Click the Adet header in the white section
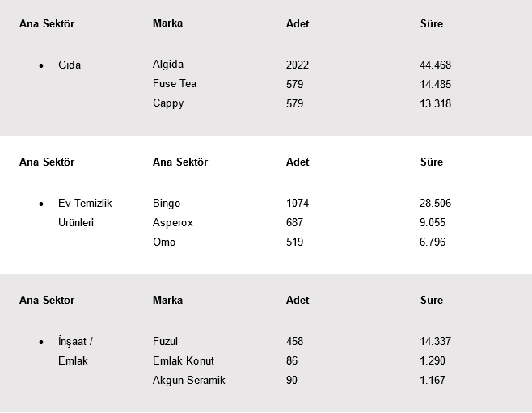Image resolution: width=532 pixels, height=413 pixels. tap(298, 162)
